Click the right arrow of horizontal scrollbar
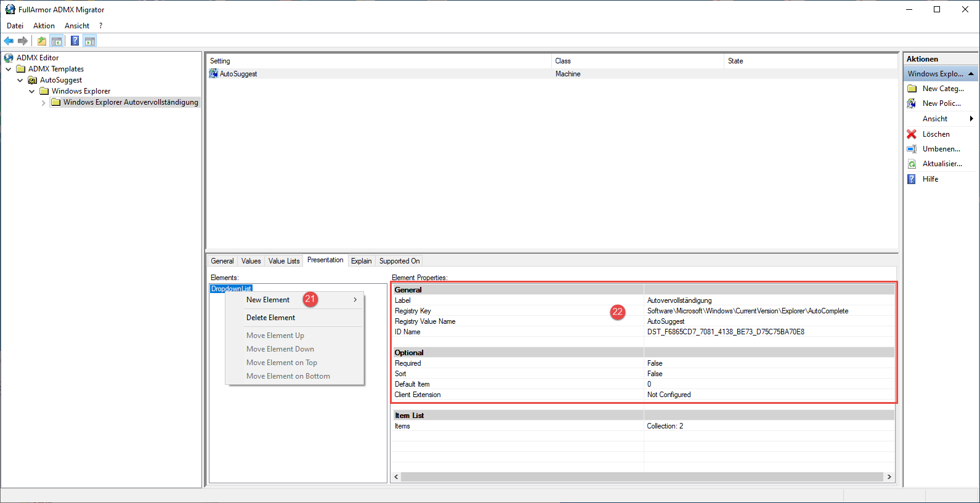Screen dimensions: 980x503 pyautogui.click(x=889, y=477)
